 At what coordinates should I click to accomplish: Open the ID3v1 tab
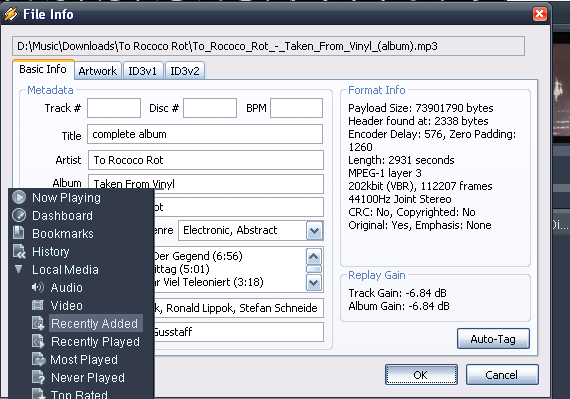[x=142, y=71]
